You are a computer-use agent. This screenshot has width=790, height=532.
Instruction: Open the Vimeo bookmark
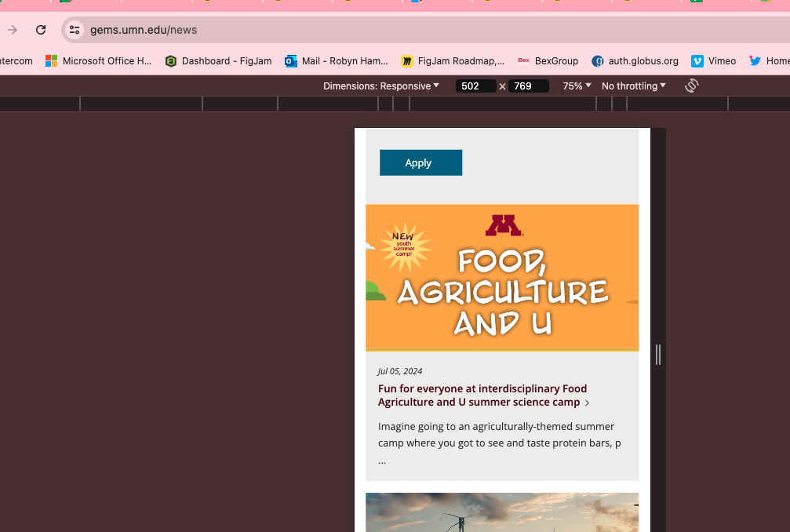coord(713,60)
